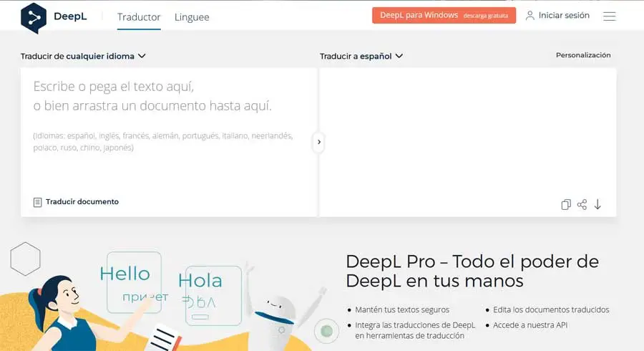Viewport: 644px width, 351px height.
Task: Switch to the Linguee tab
Action: point(192,17)
